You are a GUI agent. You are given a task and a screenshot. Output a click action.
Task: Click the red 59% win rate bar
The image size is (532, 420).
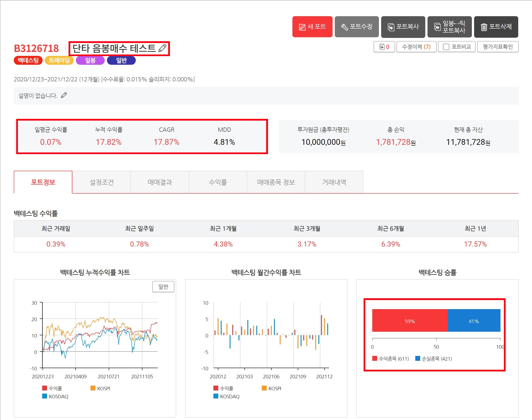[410, 320]
